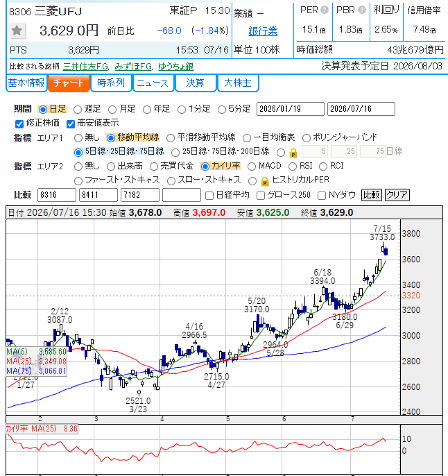Select ファースト・ストキャス indicator
448x476 pixels.
pos(78,181)
